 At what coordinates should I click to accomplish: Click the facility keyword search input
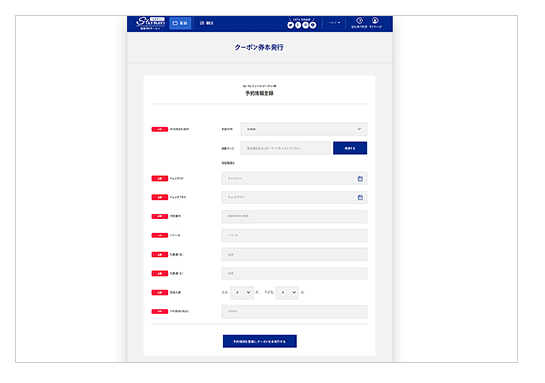[286, 148]
